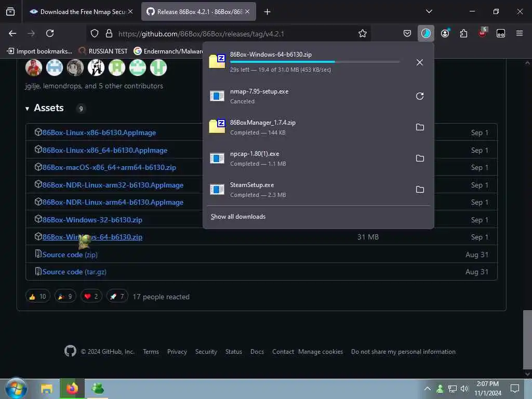The image size is (532, 399).
Task: Open the Firefox account icon
Action: tap(445, 33)
